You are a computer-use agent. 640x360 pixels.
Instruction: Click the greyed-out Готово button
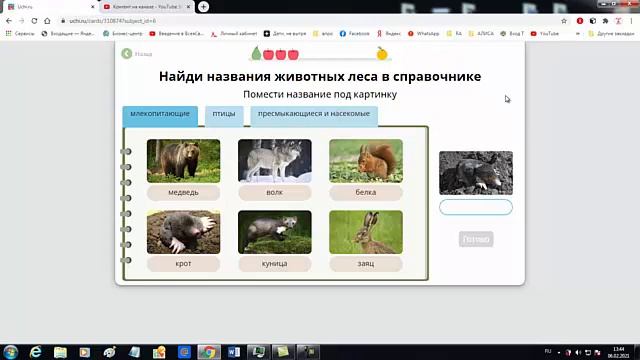[476, 239]
